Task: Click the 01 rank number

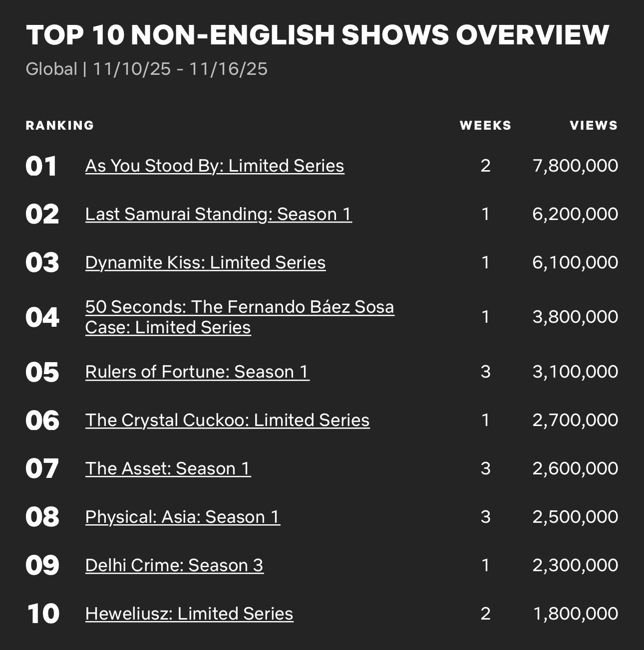Action: (x=41, y=167)
